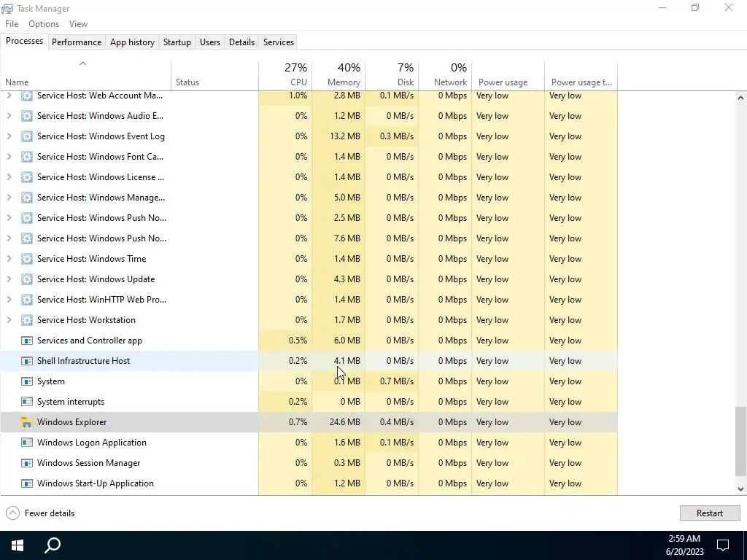Image resolution: width=747 pixels, height=560 pixels.
Task: Expand Service Host: Windows Event Log
Action: point(9,136)
